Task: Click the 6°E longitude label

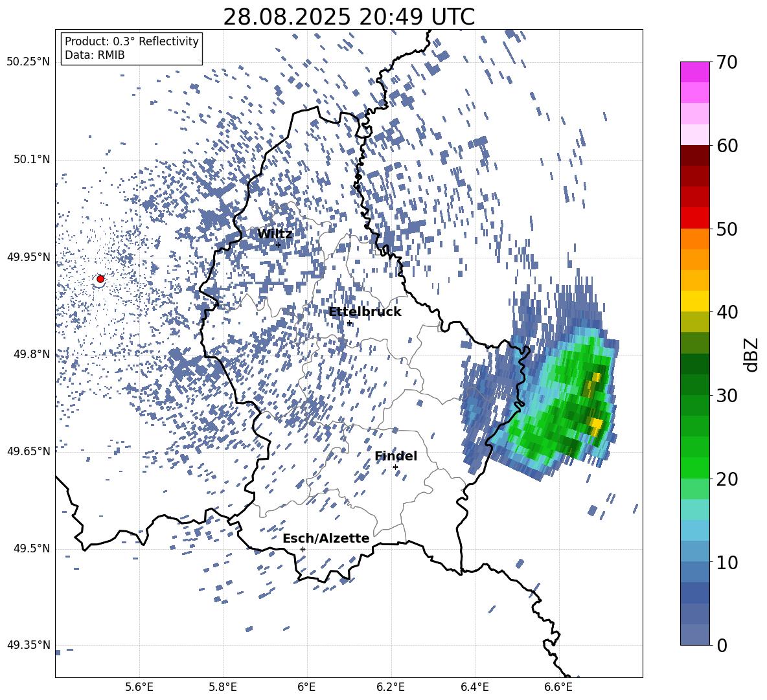Action: 306,687
